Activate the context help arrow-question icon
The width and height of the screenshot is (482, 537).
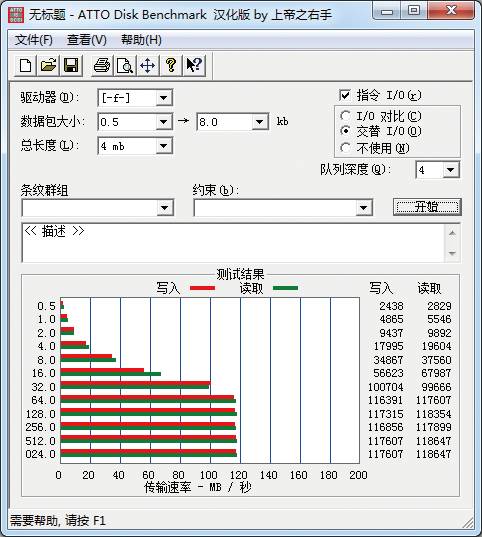(194, 65)
